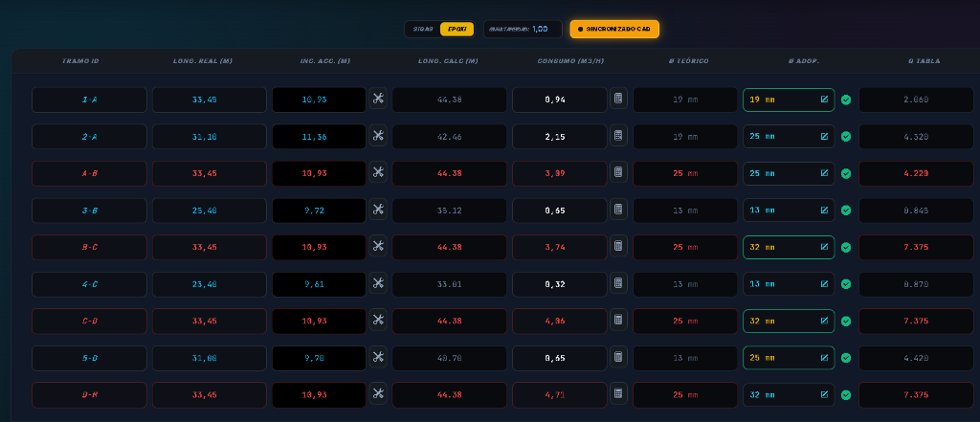Screen dimensions: 980x422
Task: Click the Consumo (M3/H) column header
Action: pos(570,61)
